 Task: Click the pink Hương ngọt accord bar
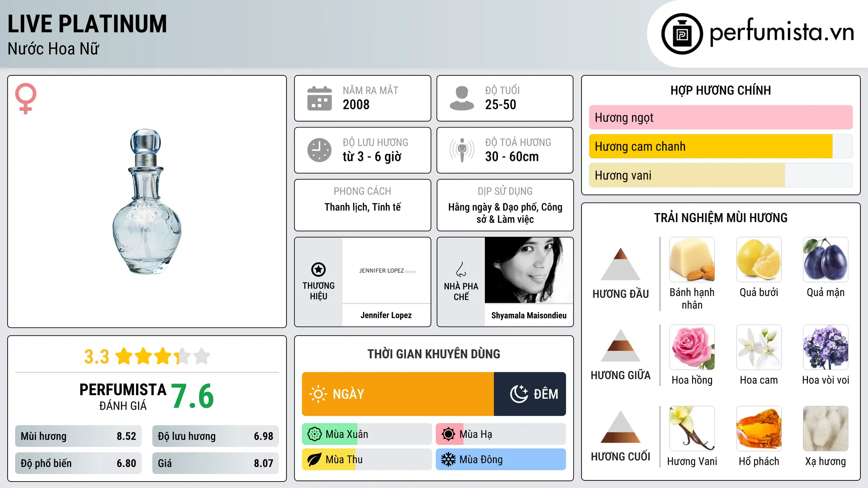pos(721,117)
